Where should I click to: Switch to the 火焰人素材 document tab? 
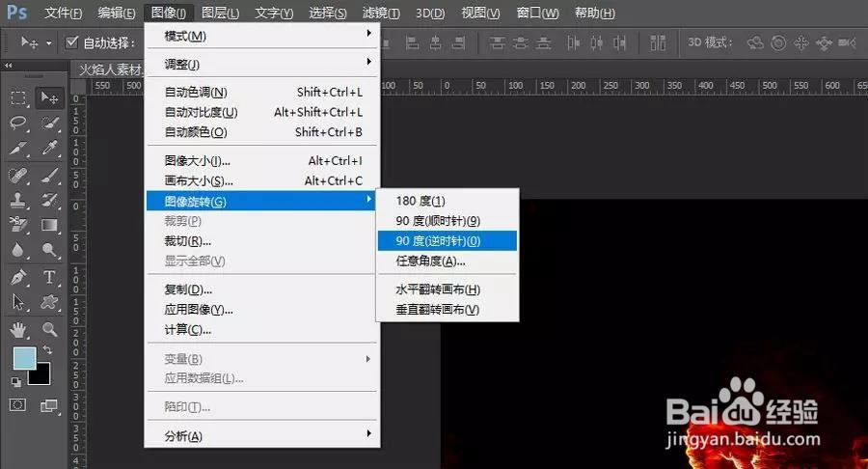pyautogui.click(x=110, y=69)
